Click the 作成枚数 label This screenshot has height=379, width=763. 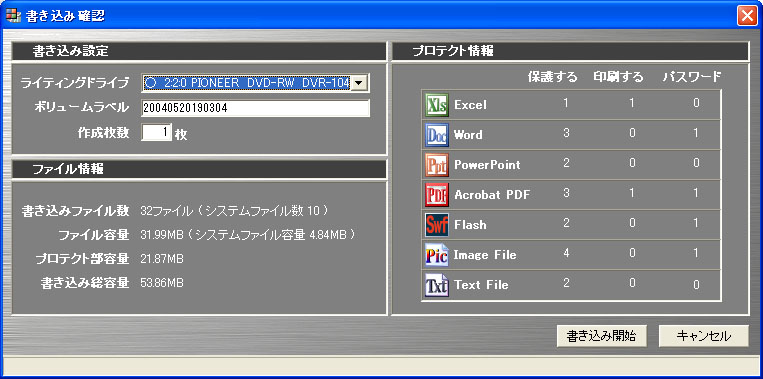tap(104, 133)
